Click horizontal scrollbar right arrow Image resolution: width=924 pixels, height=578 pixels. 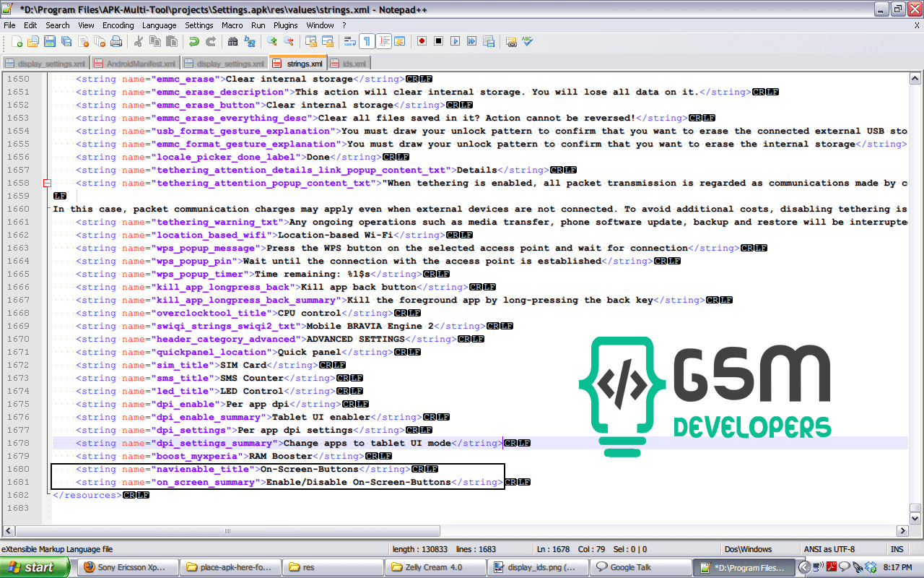pos(902,531)
